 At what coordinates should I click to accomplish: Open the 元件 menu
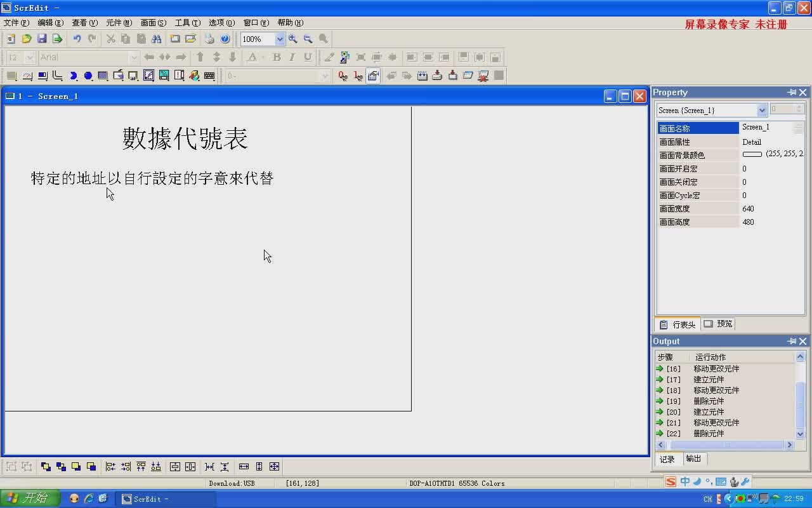coord(119,23)
